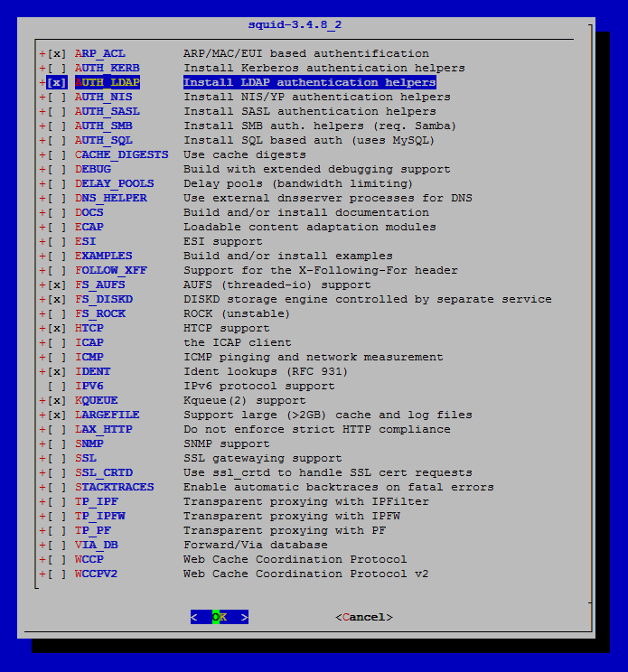Uncheck the HTCP checkbox
The width and height of the screenshot is (628, 672).
tap(57, 328)
